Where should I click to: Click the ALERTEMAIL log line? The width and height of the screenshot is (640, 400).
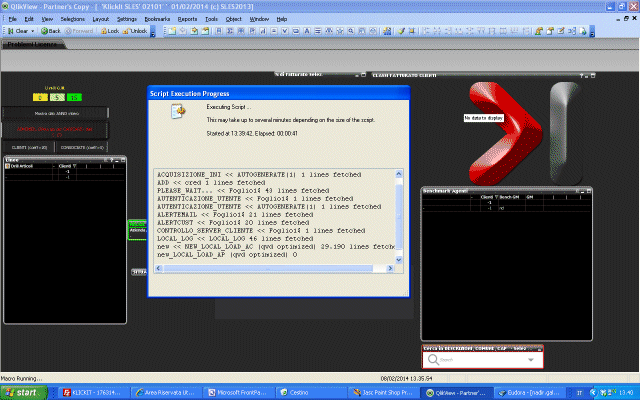pyautogui.click(x=235, y=215)
